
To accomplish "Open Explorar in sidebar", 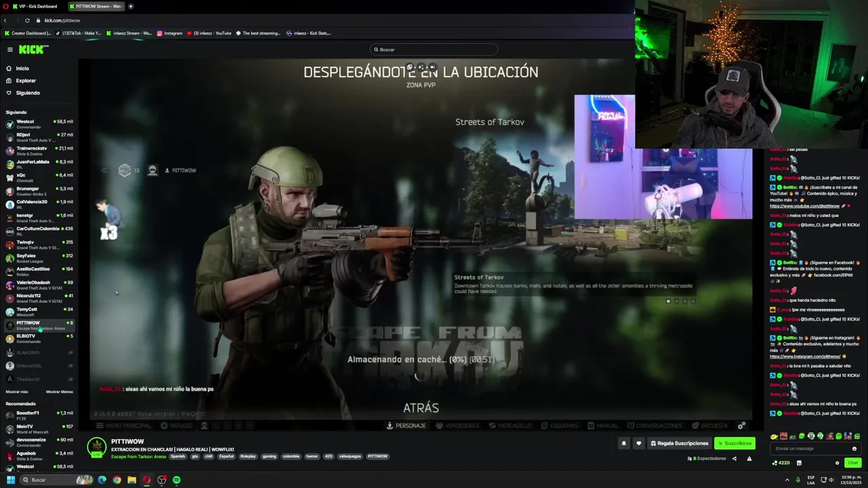I will pos(26,81).
